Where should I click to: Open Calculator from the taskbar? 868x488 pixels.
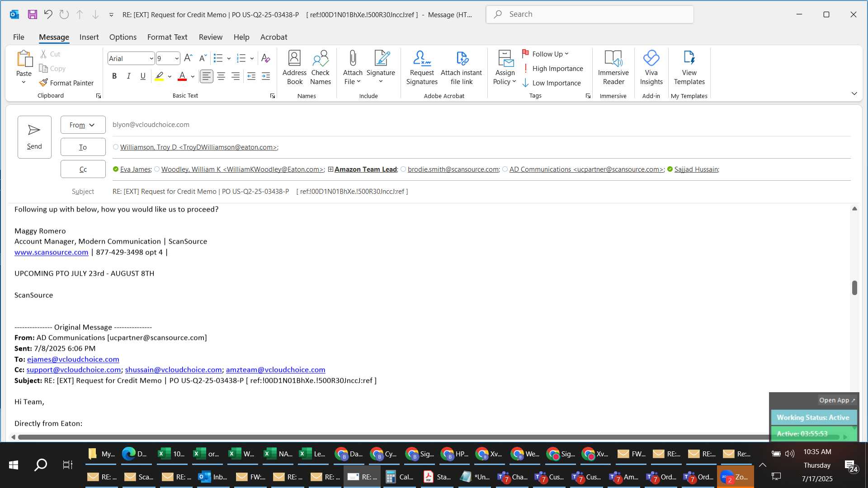click(400, 477)
